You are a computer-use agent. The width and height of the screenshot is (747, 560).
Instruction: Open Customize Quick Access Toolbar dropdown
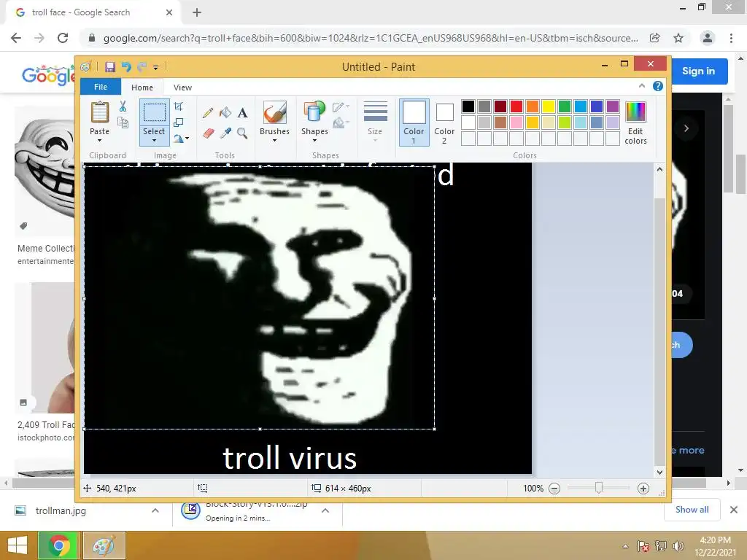coord(156,68)
